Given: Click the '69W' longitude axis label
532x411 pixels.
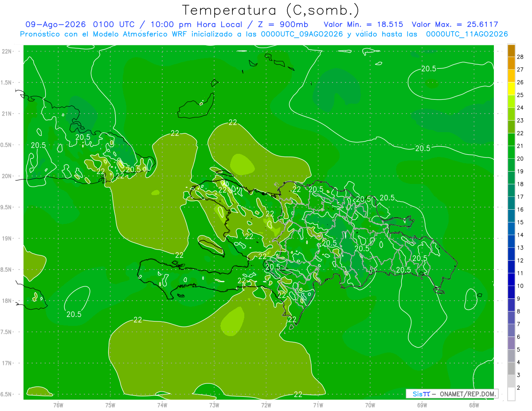Looking at the screenshot, I should (x=422, y=405).
